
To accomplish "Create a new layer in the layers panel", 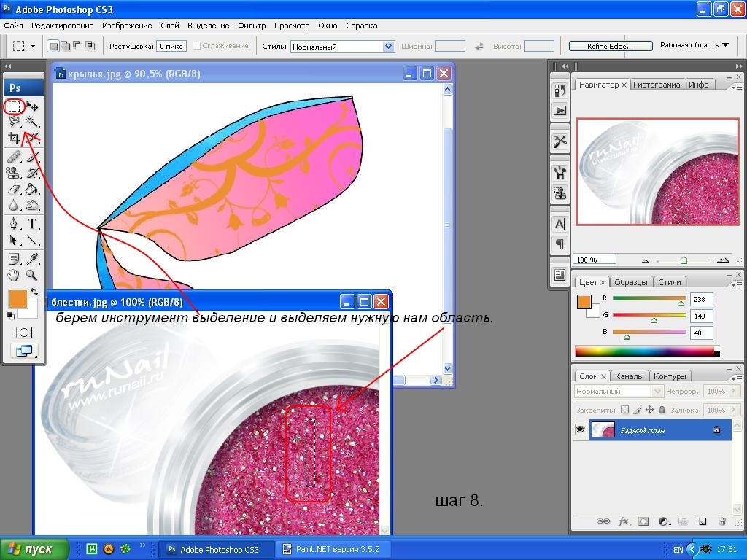I will [x=702, y=521].
